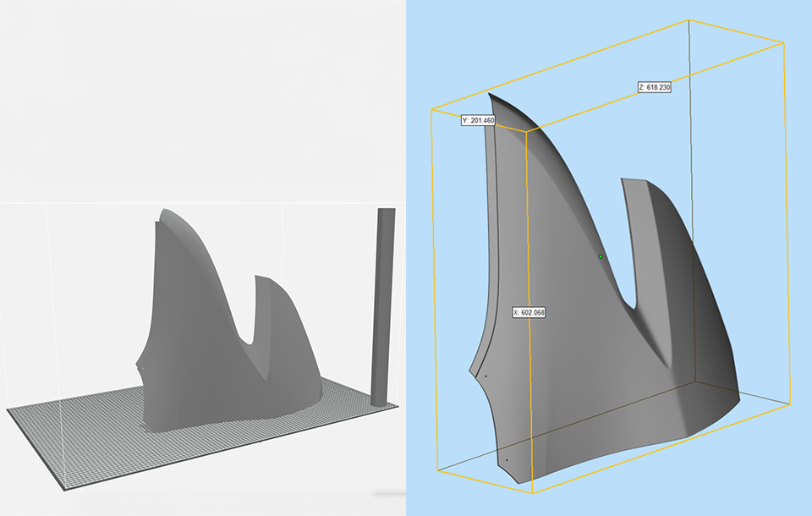
Task: Select the green point on the model
Action: click(601, 256)
